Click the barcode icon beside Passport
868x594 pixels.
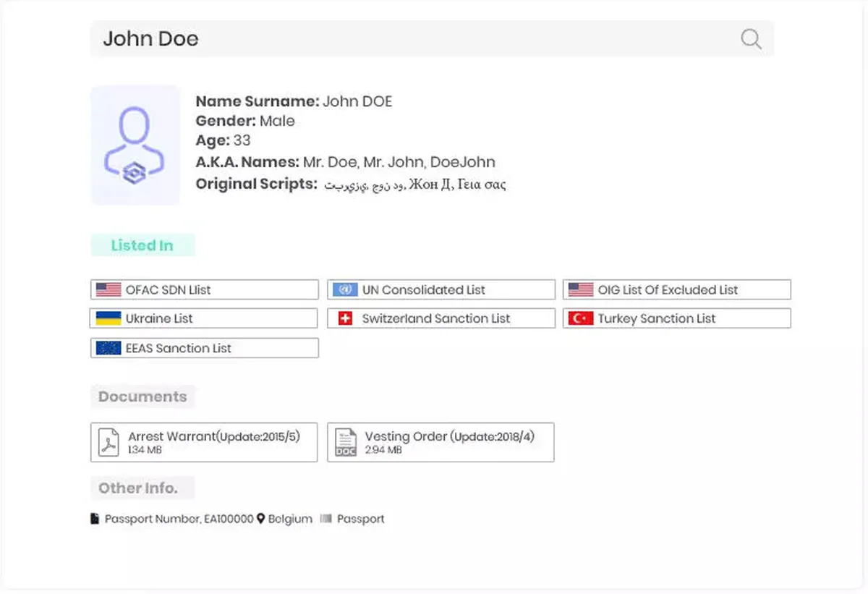[325, 519]
